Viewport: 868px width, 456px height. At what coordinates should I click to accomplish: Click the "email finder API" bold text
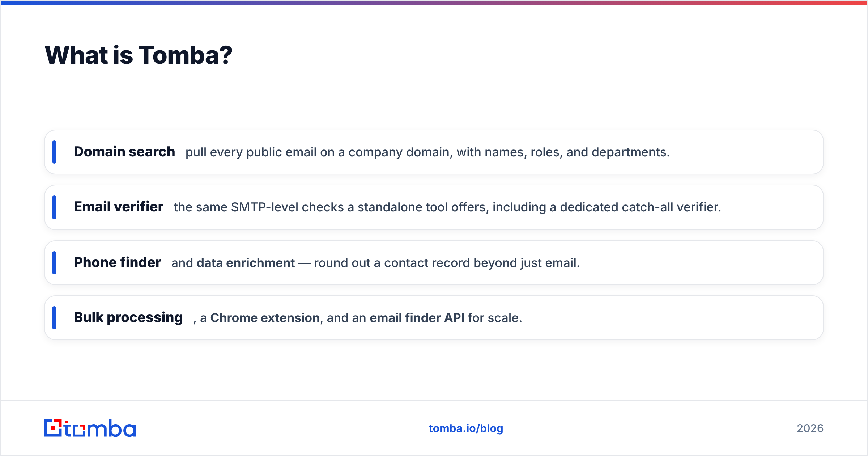[417, 318]
